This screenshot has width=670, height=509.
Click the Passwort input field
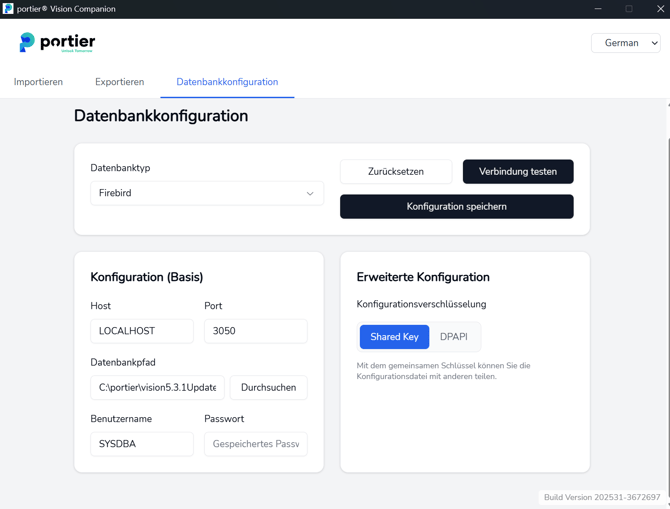(255, 444)
